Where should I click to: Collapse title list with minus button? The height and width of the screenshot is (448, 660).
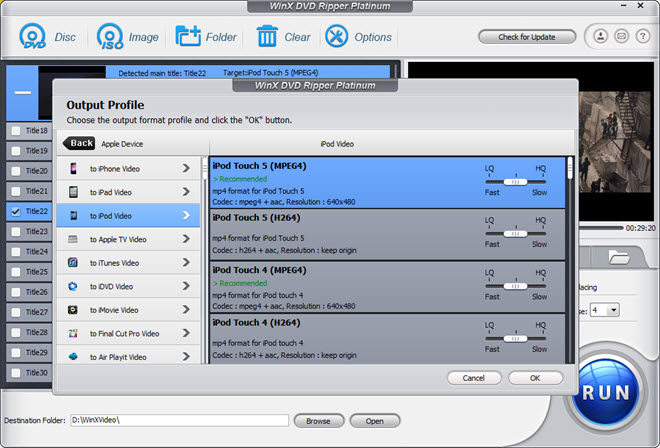(x=23, y=93)
